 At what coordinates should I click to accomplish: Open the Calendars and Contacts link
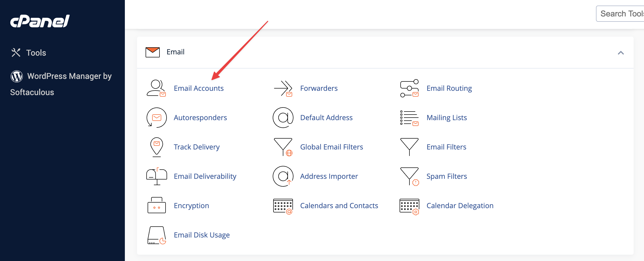339,206
